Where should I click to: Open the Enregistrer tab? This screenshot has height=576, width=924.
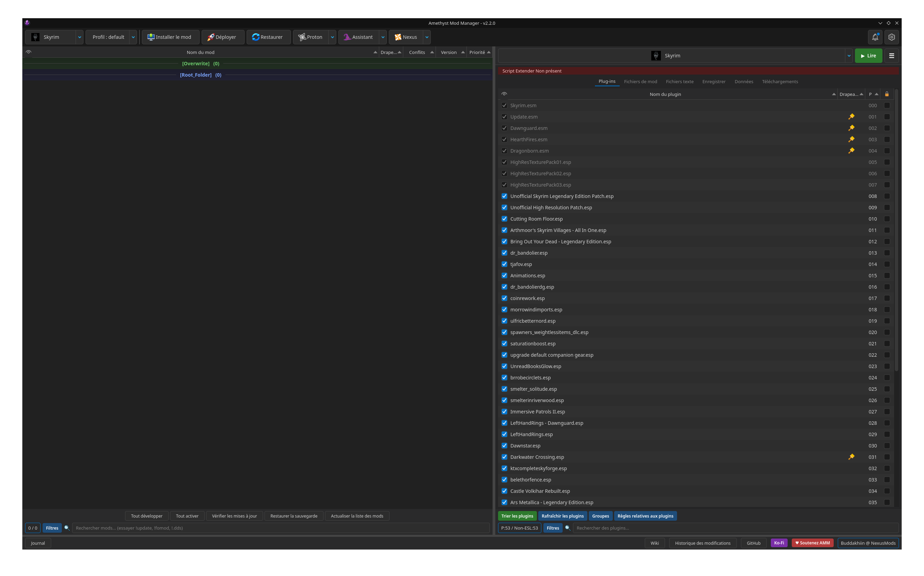pos(714,81)
